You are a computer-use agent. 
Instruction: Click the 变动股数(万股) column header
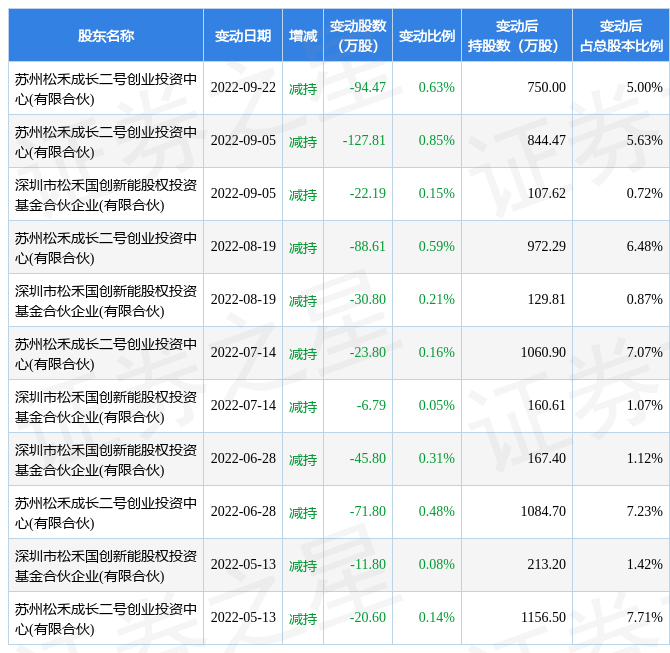[x=358, y=36]
